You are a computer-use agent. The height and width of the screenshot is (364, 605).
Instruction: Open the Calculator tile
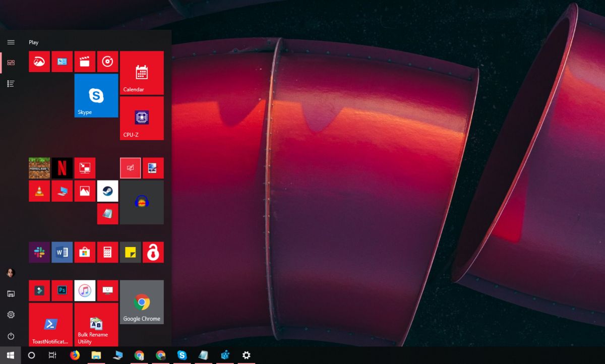(107, 252)
